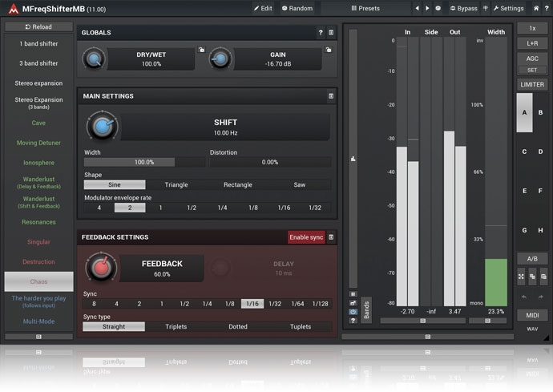Screen dimensions: 553x392
Task: Pause the level meters
Action: click(353, 294)
